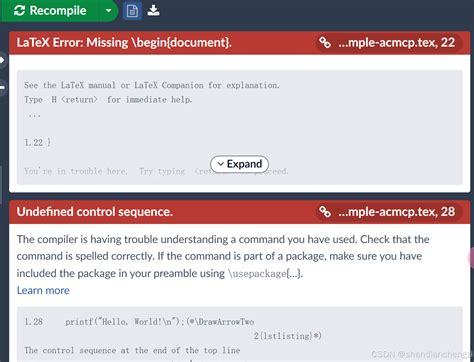Screen dimensions: 474x362
Task: Select the Undefined control sequence header
Action: 95,212
